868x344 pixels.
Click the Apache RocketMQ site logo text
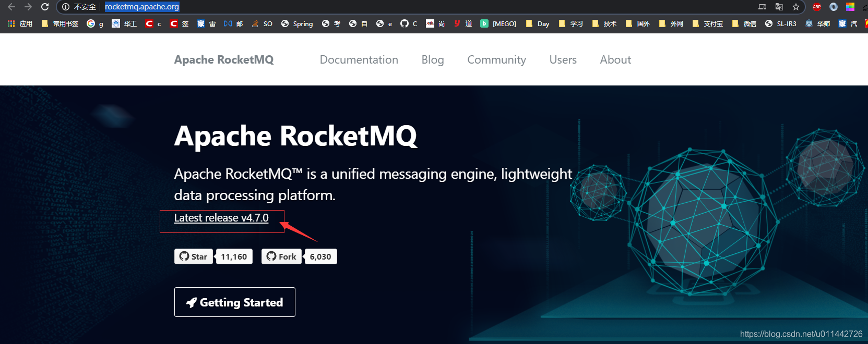[x=224, y=59]
